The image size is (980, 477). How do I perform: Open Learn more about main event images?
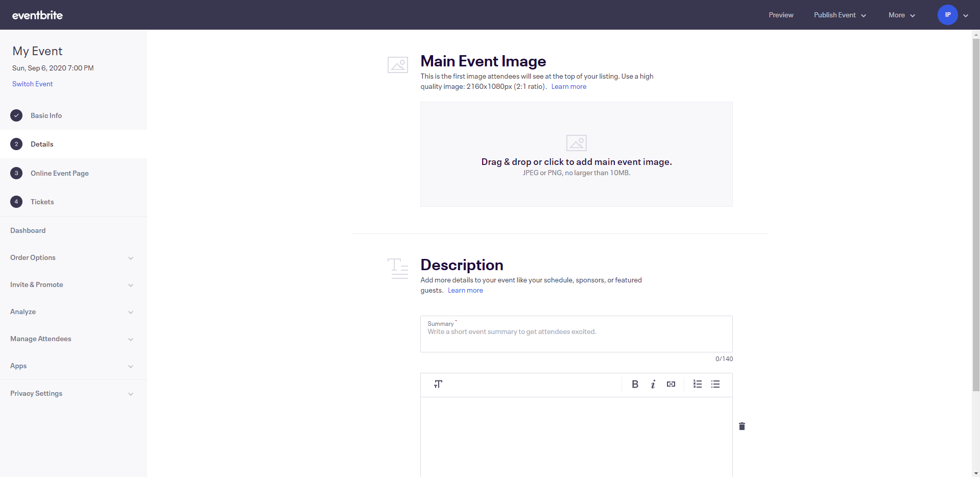coord(568,86)
